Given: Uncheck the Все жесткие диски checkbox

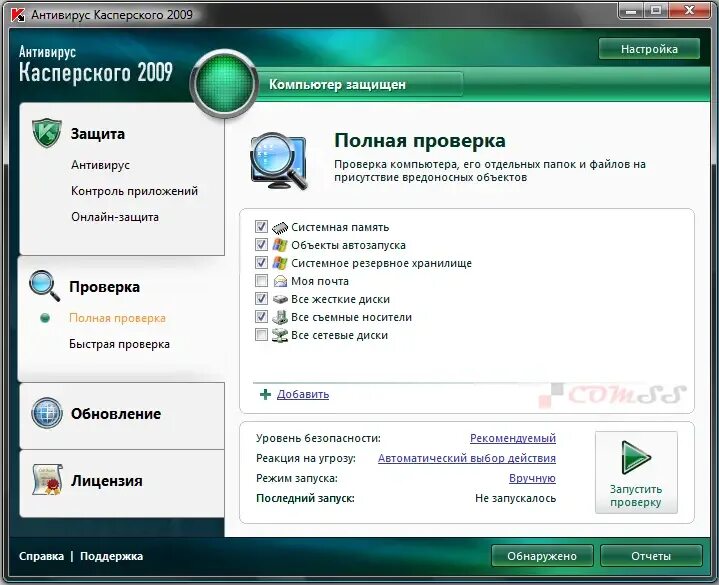Looking at the screenshot, I should point(261,298).
